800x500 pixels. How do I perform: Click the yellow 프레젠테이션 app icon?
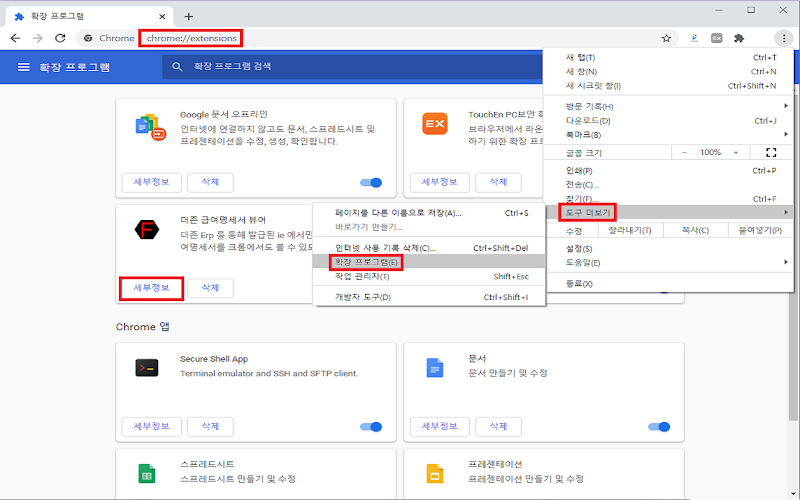point(435,473)
